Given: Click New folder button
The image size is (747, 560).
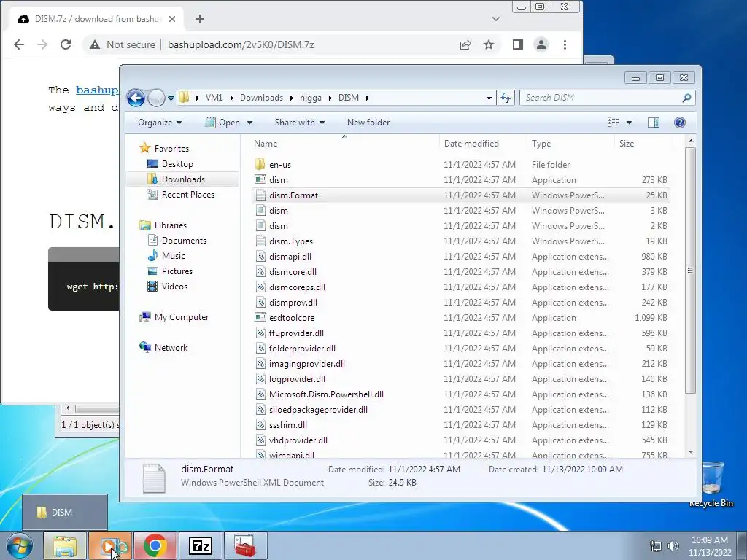Looking at the screenshot, I should [x=368, y=122].
